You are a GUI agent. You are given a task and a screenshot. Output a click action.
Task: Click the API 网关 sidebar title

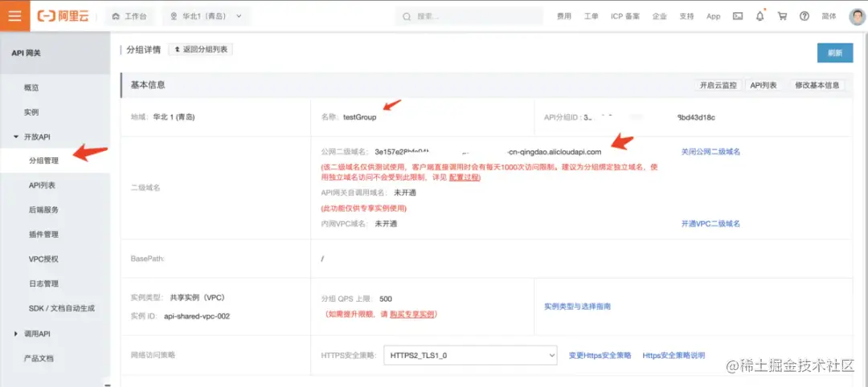pos(26,53)
